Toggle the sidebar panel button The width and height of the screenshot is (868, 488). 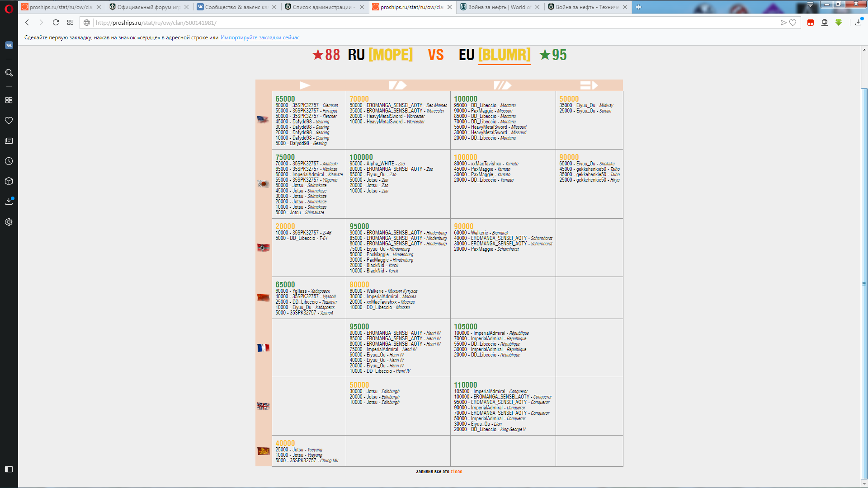9,469
